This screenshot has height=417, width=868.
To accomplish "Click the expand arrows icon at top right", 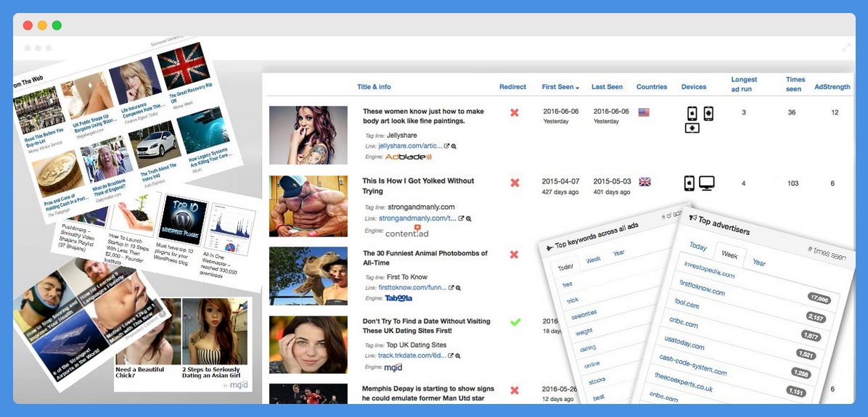I will (x=846, y=48).
